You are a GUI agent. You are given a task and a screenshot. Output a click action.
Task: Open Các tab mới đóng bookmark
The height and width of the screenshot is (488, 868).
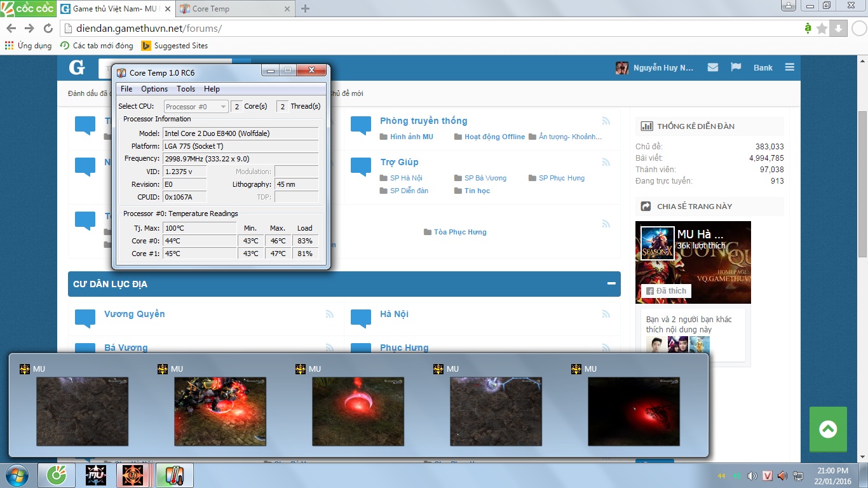point(97,46)
